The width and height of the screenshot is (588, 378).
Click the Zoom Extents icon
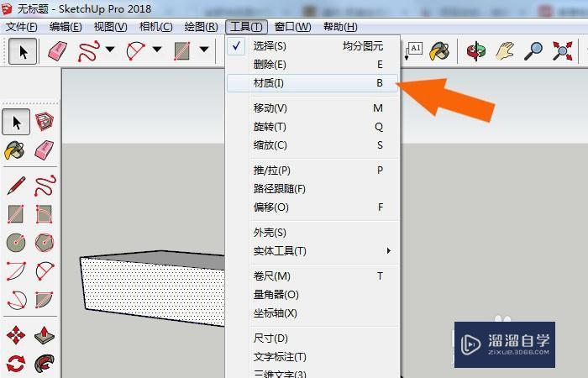[x=562, y=50]
